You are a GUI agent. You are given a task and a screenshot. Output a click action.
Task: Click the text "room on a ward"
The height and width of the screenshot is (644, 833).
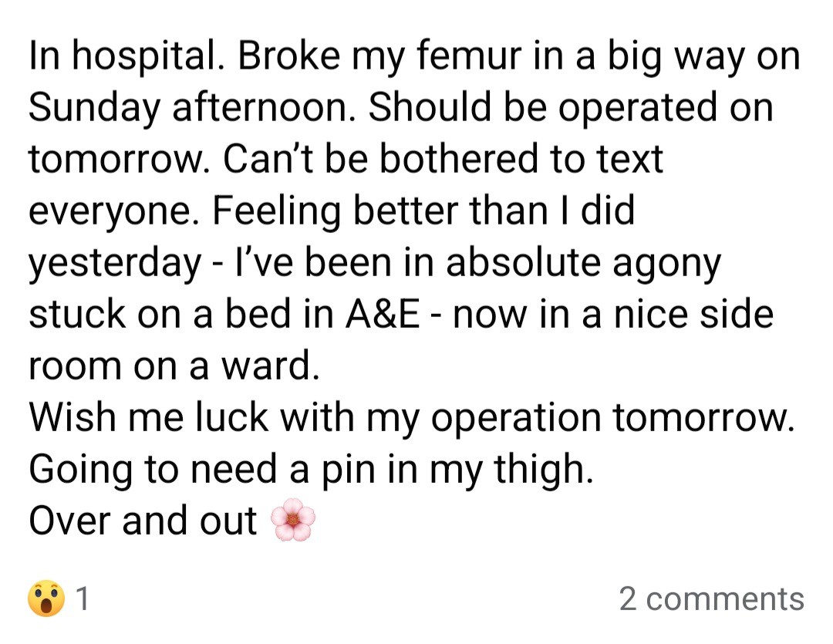pyautogui.click(x=173, y=366)
